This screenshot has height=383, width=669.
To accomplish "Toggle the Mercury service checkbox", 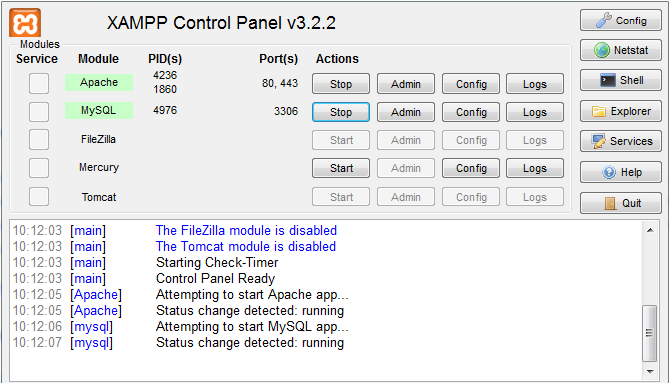I will (x=39, y=168).
